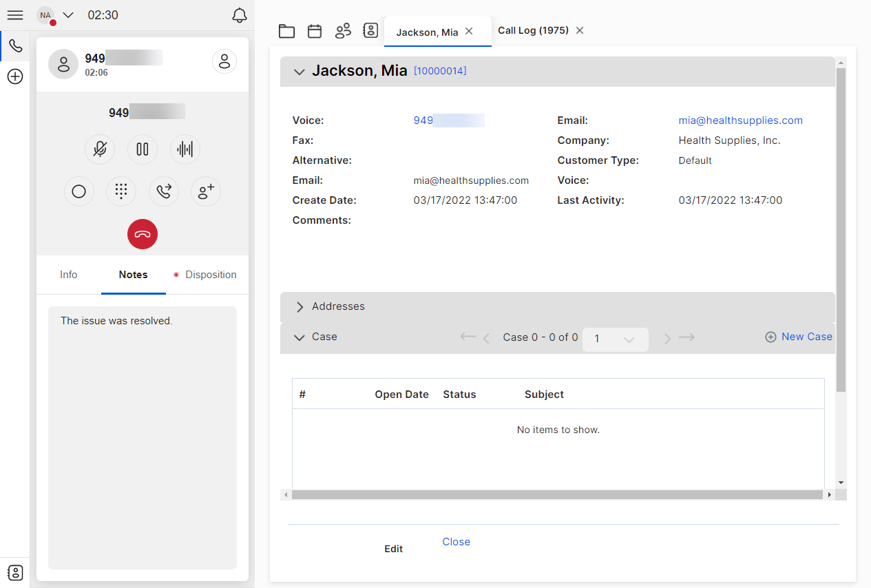The width and height of the screenshot is (871, 588).
Task: Close the Jackson, Mia tab
Action: pyautogui.click(x=469, y=31)
